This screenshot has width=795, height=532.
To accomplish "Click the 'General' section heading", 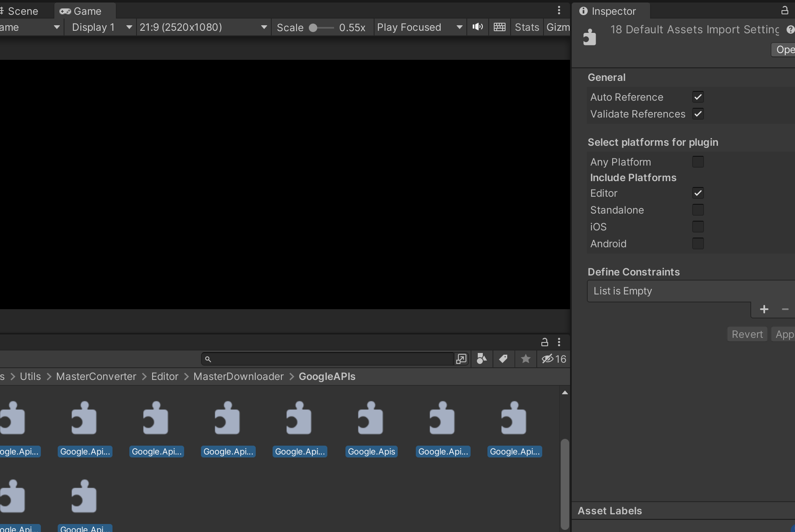I will click(x=607, y=78).
